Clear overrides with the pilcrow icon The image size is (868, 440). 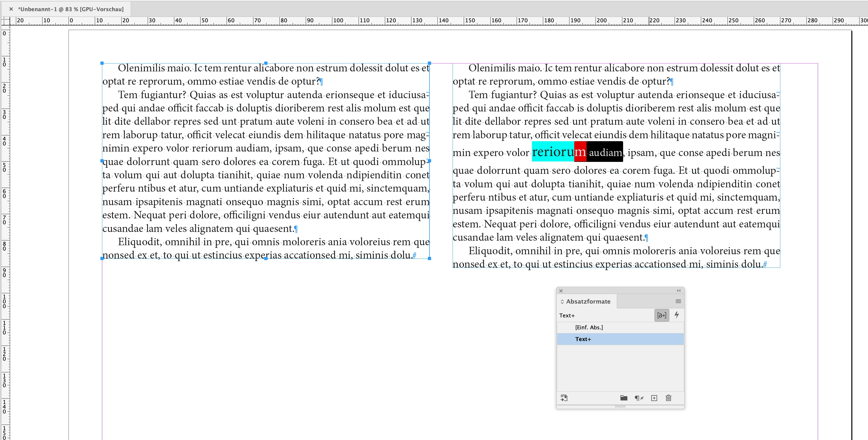point(639,398)
